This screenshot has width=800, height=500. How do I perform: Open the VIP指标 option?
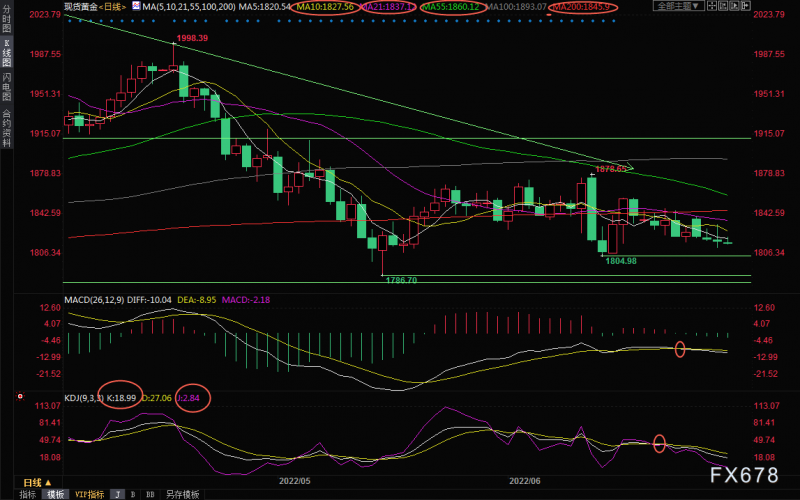pos(89,494)
